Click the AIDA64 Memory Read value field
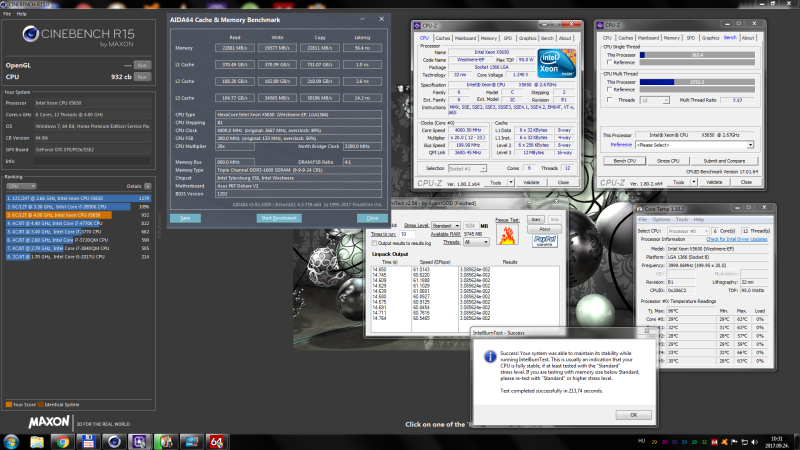This screenshot has width=800, height=450. (234, 48)
